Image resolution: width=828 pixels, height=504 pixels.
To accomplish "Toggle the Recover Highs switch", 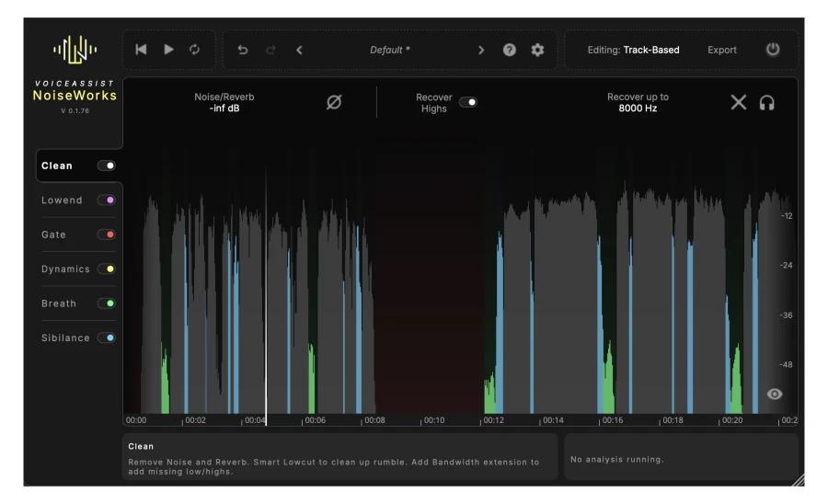I will 468,102.
